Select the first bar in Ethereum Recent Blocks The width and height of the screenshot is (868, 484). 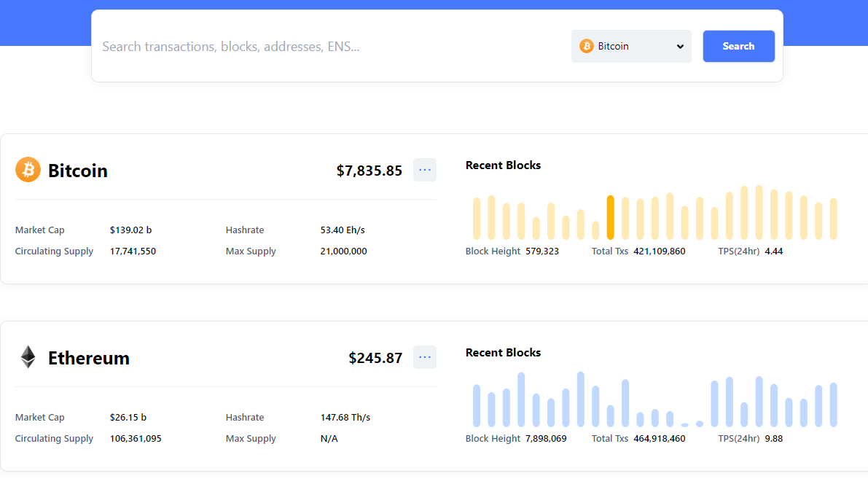point(477,405)
